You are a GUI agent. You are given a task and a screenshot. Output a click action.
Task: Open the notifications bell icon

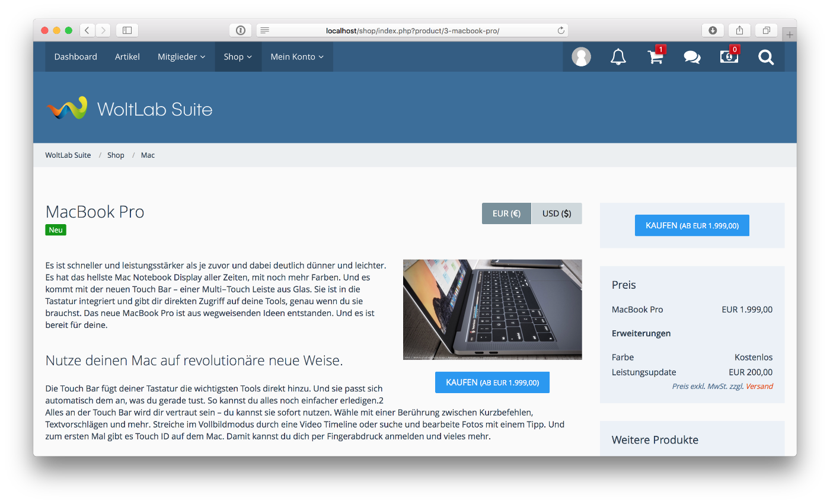[x=618, y=57]
